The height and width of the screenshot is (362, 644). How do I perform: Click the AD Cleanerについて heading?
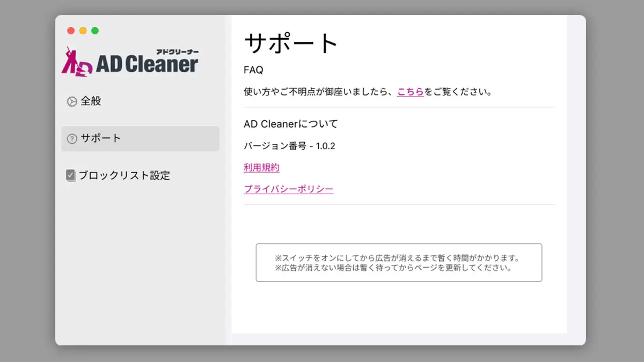tap(290, 124)
